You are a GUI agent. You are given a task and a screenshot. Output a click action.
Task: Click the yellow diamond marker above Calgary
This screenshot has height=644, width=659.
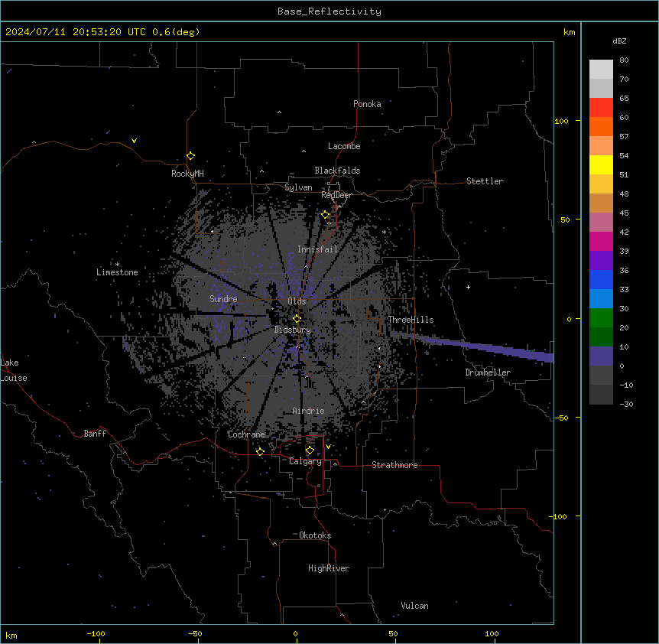(x=310, y=450)
